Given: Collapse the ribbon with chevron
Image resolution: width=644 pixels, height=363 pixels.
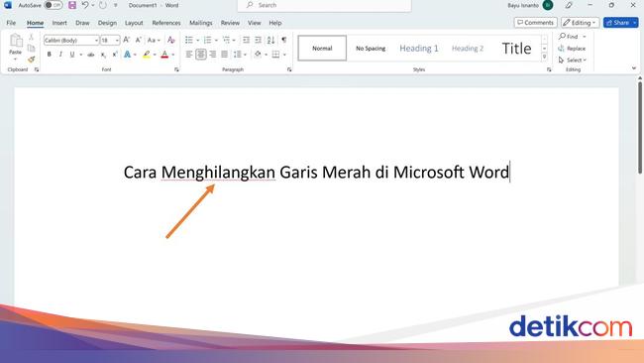Looking at the screenshot, I should point(634,68).
